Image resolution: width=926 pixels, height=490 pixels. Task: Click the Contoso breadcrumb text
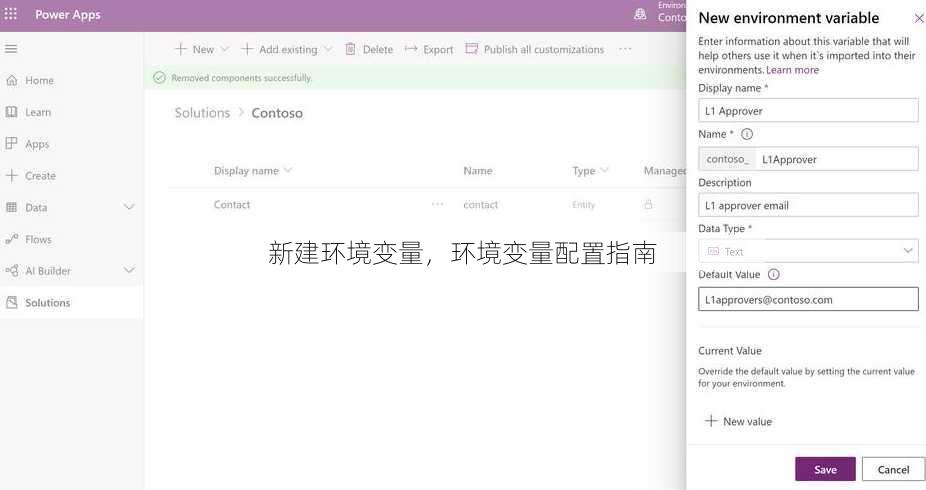coord(277,113)
